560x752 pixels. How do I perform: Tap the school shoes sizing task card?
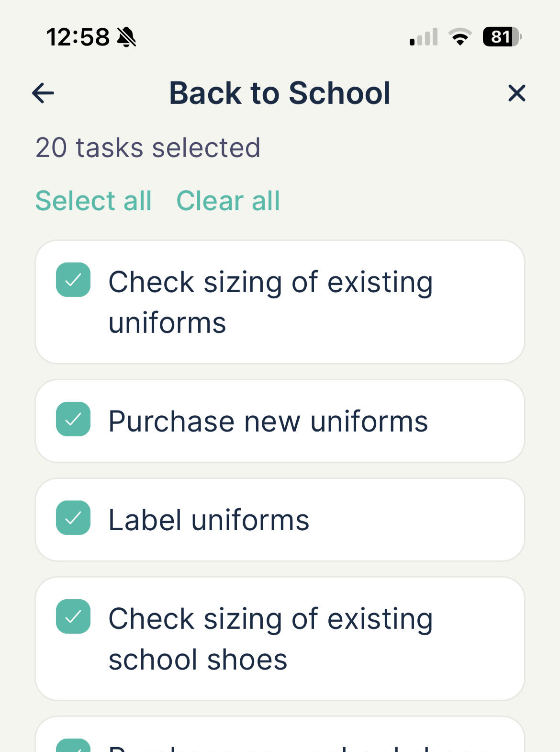tap(280, 638)
